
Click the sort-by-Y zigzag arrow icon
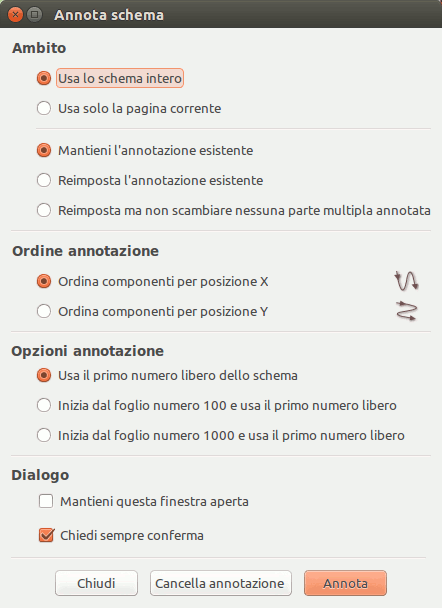pyautogui.click(x=406, y=311)
